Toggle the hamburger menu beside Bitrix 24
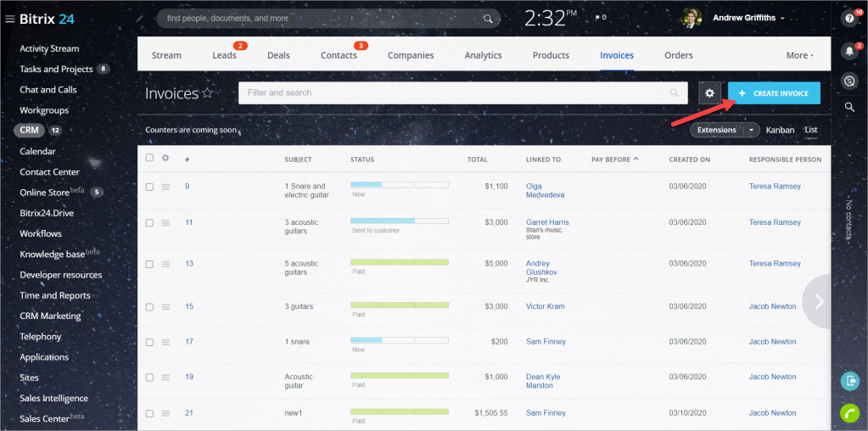The height and width of the screenshot is (431, 868). click(9, 20)
